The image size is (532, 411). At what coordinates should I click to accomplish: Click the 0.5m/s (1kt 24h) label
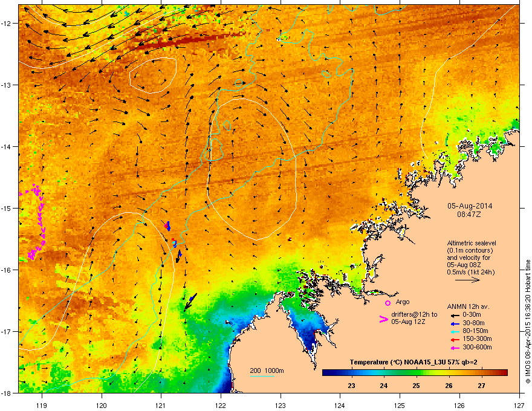tap(470, 272)
